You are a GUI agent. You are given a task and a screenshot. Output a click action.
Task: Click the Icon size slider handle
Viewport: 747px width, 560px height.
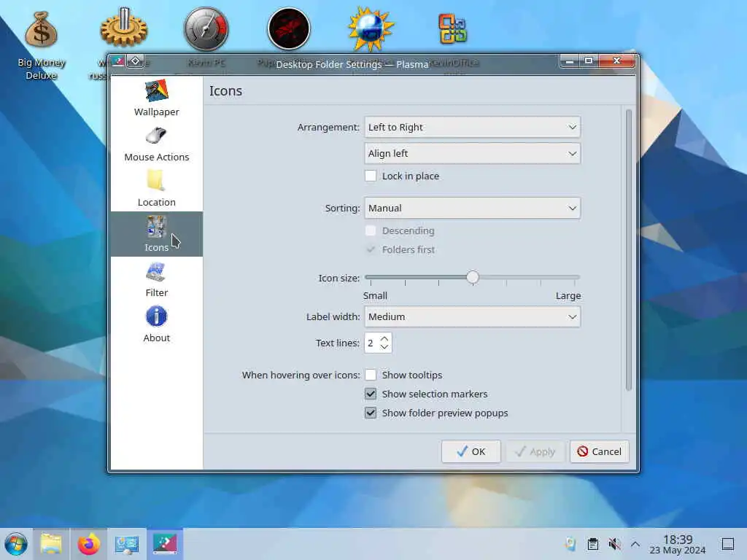coord(472,277)
